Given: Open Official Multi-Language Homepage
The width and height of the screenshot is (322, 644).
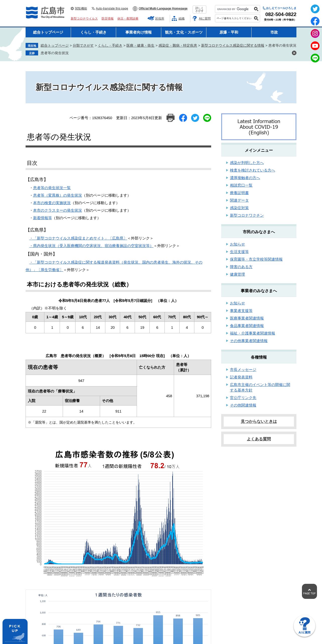Looking at the screenshot, I should (x=160, y=9).
